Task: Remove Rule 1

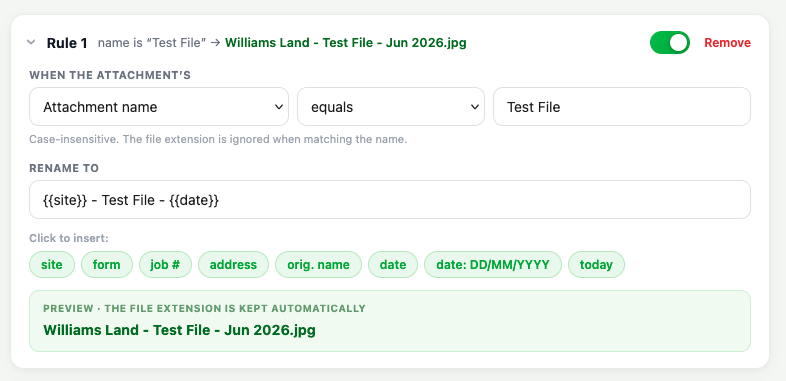Action: pyautogui.click(x=727, y=43)
